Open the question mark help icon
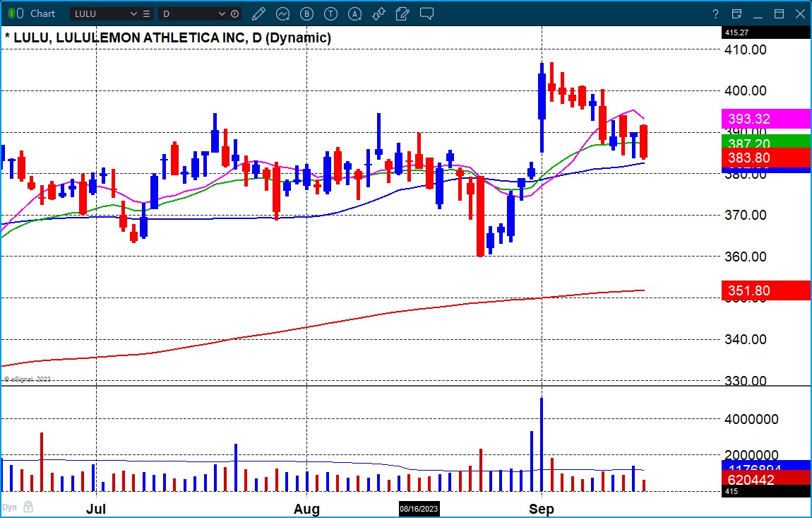This screenshot has height=518, width=812. [x=715, y=14]
